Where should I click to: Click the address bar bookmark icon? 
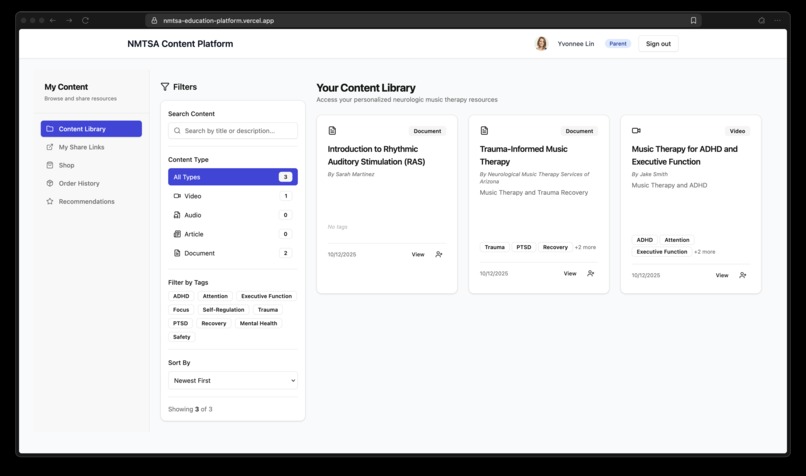coord(693,21)
